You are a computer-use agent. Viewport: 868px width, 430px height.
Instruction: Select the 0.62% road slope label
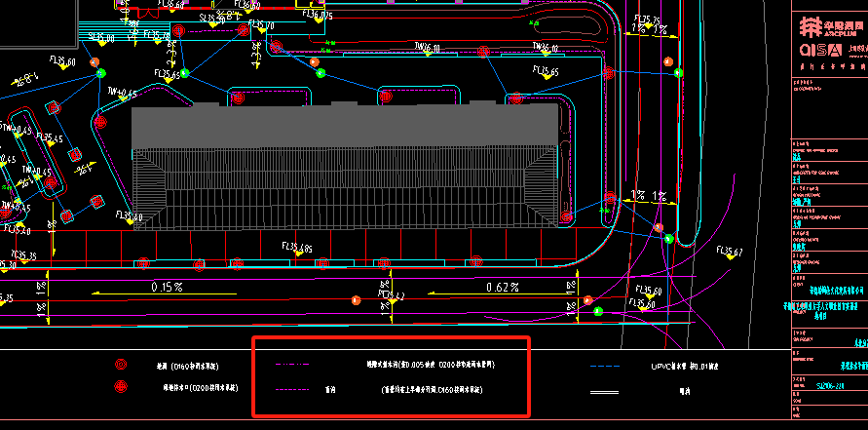(x=502, y=287)
